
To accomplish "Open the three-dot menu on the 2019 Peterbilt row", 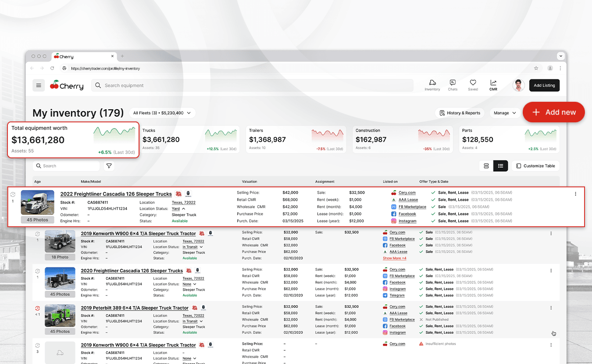I will coord(551,308).
